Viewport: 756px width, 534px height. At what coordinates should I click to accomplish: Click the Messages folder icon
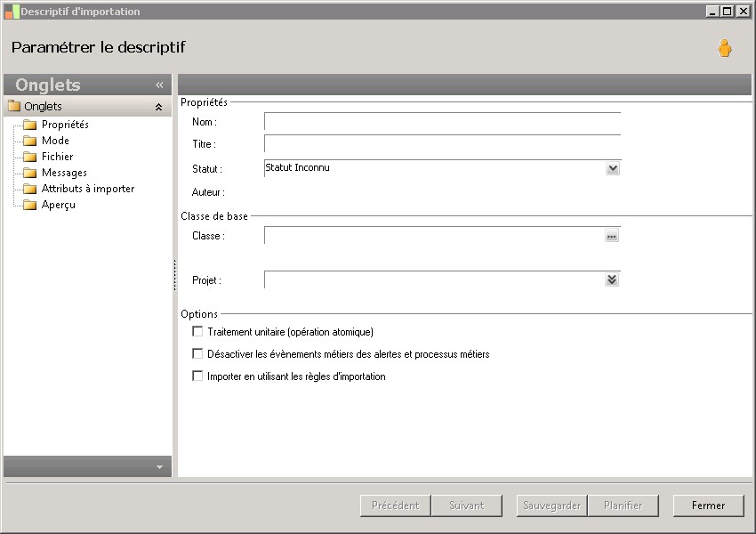(x=29, y=173)
